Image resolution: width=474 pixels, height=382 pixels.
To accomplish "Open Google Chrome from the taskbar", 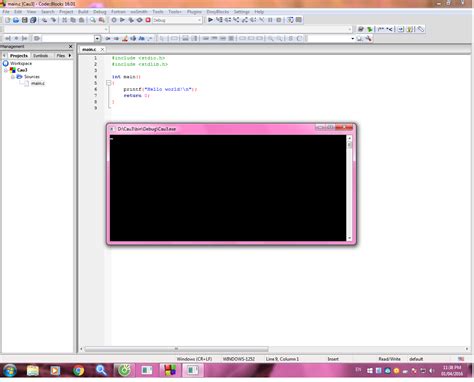I will pyautogui.click(x=78, y=370).
